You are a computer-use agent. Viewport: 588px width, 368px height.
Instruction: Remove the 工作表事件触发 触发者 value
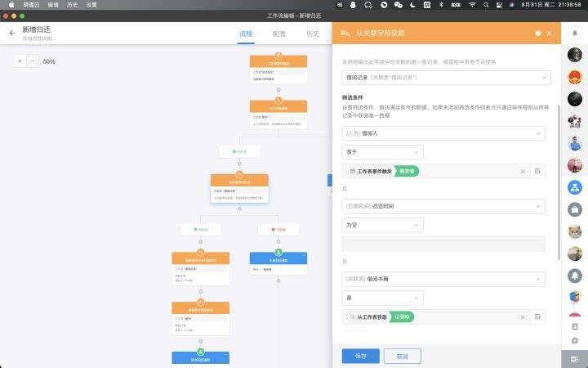tap(523, 171)
